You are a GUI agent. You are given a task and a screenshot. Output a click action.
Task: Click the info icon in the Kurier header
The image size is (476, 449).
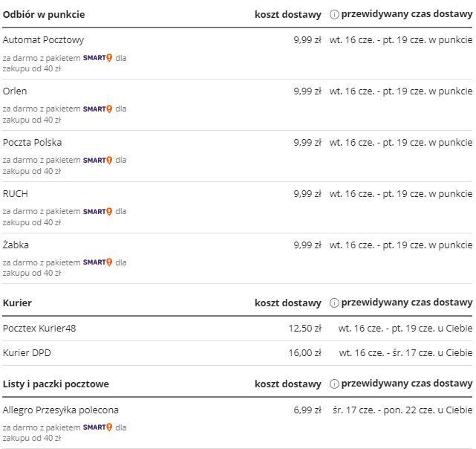click(x=334, y=303)
